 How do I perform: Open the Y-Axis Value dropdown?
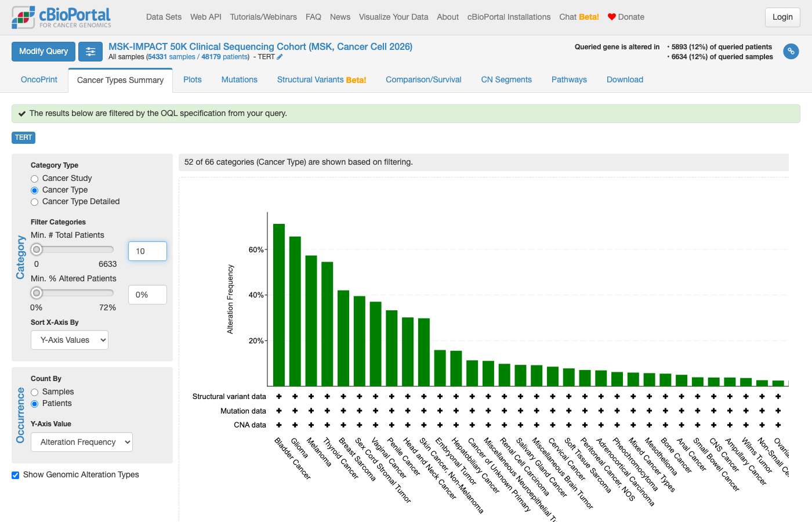coord(82,442)
